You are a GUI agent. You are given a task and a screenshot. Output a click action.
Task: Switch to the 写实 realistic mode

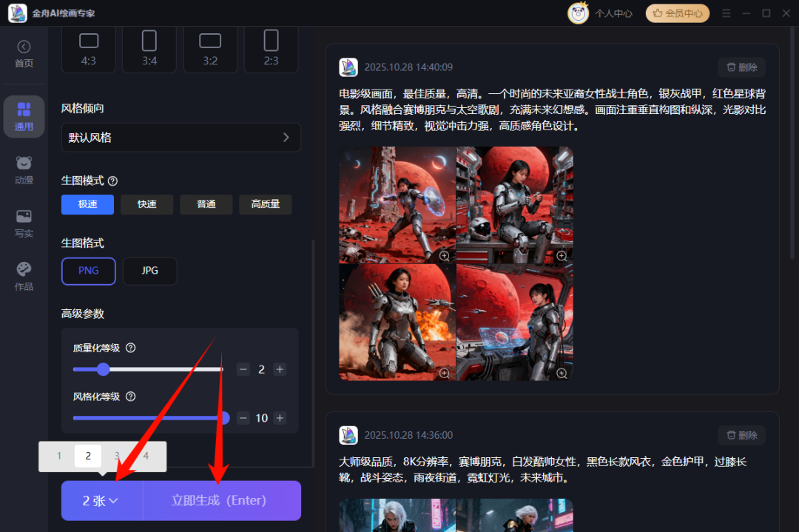pos(24,223)
